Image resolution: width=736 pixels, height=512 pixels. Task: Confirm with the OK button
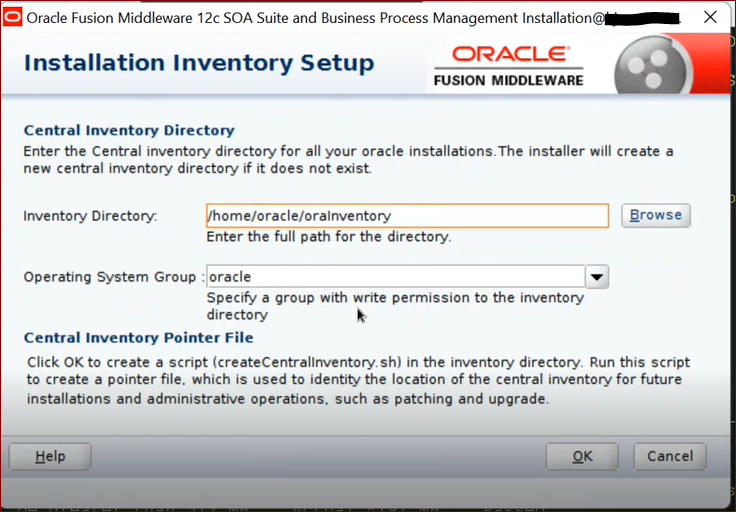(582, 456)
